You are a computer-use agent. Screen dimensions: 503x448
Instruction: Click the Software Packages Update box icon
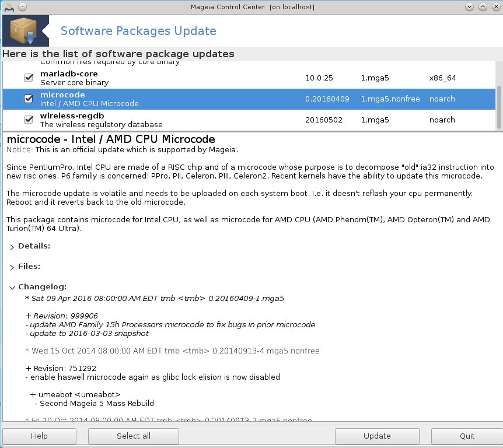pyautogui.click(x=25, y=31)
